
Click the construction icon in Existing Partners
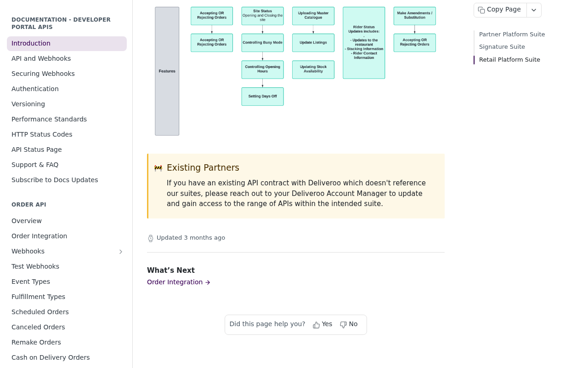(158, 168)
